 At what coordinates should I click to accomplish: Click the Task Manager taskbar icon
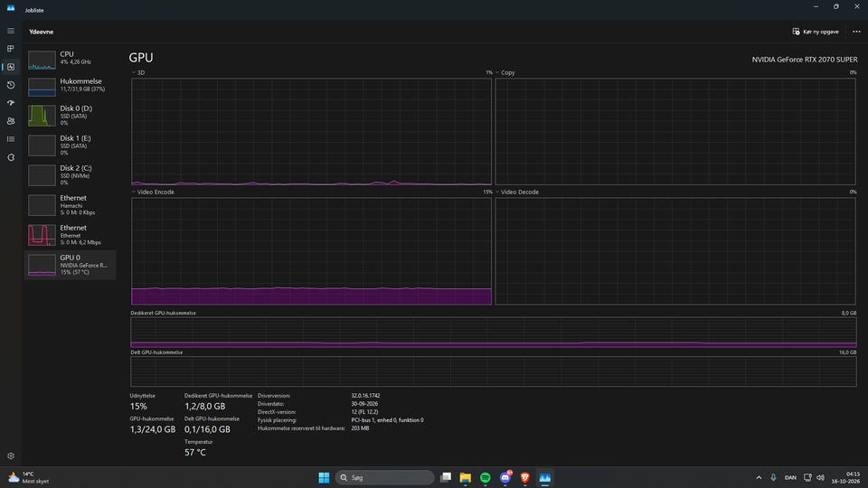pos(545,477)
